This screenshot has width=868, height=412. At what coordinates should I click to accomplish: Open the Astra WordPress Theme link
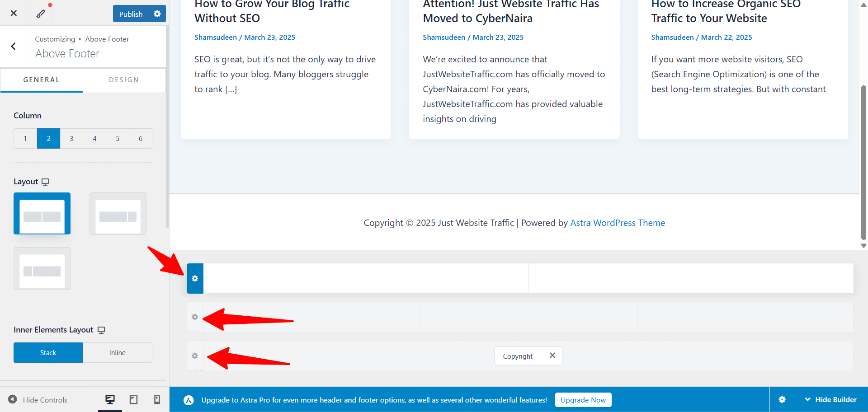(618, 222)
